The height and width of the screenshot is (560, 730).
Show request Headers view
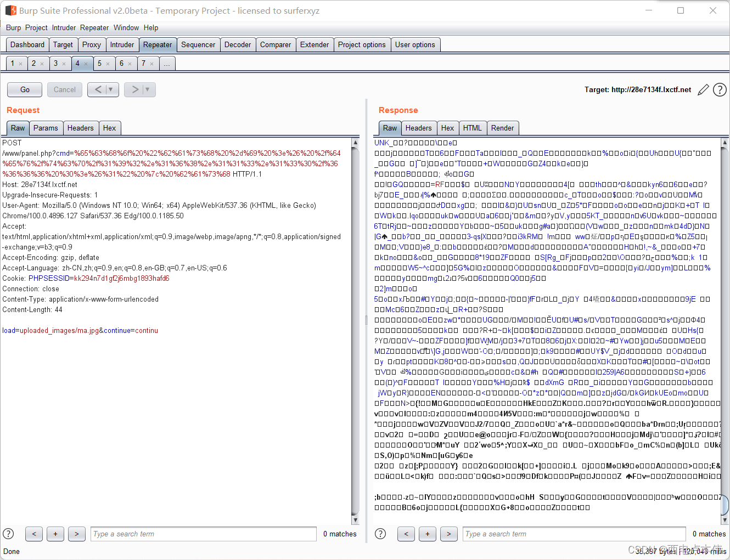[81, 128]
